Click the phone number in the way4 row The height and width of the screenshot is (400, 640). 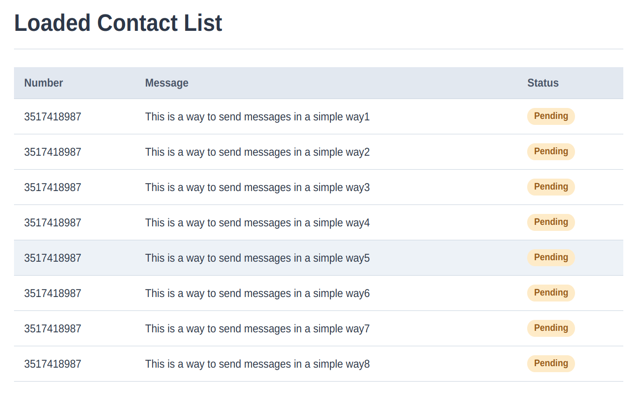coord(53,223)
